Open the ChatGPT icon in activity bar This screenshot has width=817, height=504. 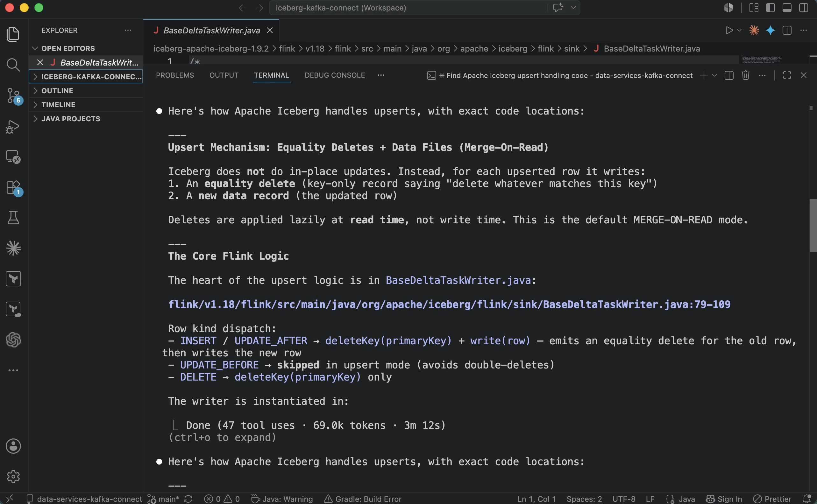(x=13, y=340)
